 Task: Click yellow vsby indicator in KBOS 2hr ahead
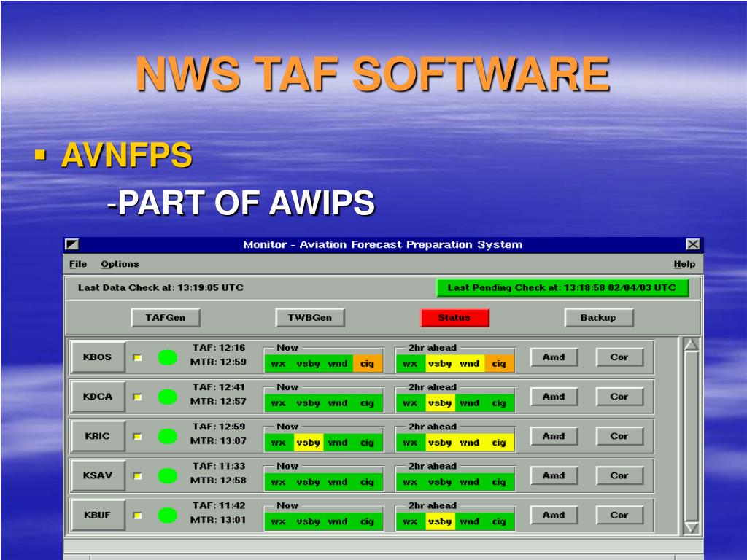point(440,364)
